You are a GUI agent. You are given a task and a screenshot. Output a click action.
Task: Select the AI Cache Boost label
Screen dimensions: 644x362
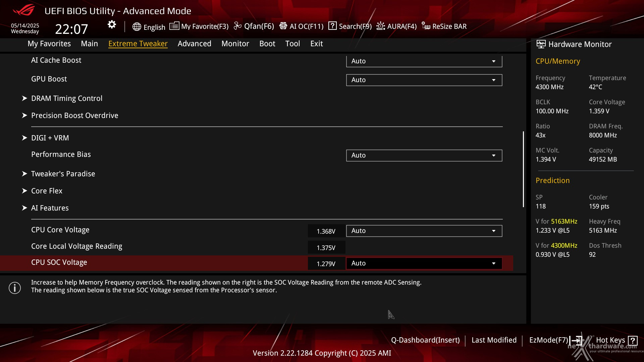point(56,60)
